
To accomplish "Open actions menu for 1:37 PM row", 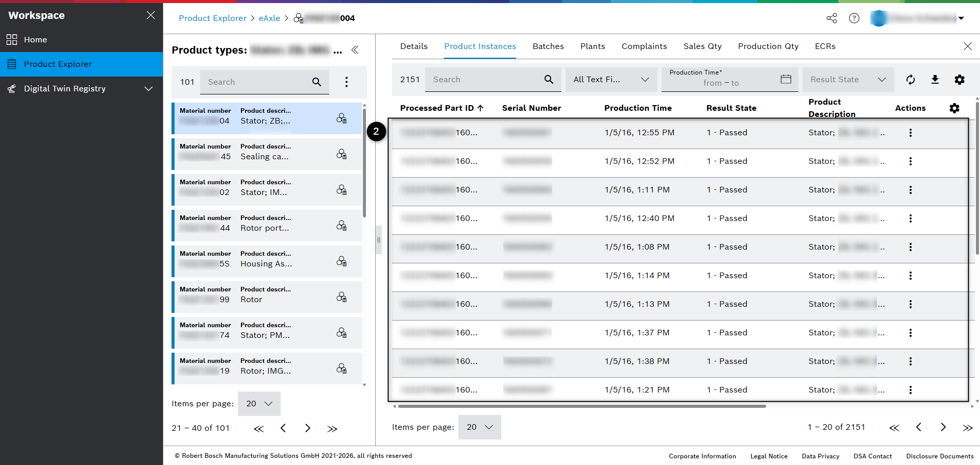I will [x=911, y=333].
